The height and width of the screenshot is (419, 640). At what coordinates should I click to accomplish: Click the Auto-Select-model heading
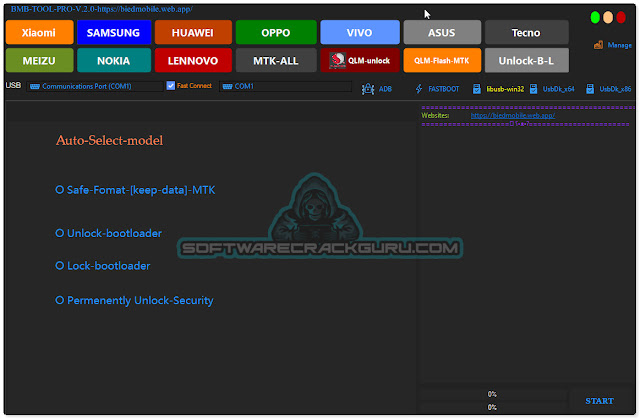point(109,140)
